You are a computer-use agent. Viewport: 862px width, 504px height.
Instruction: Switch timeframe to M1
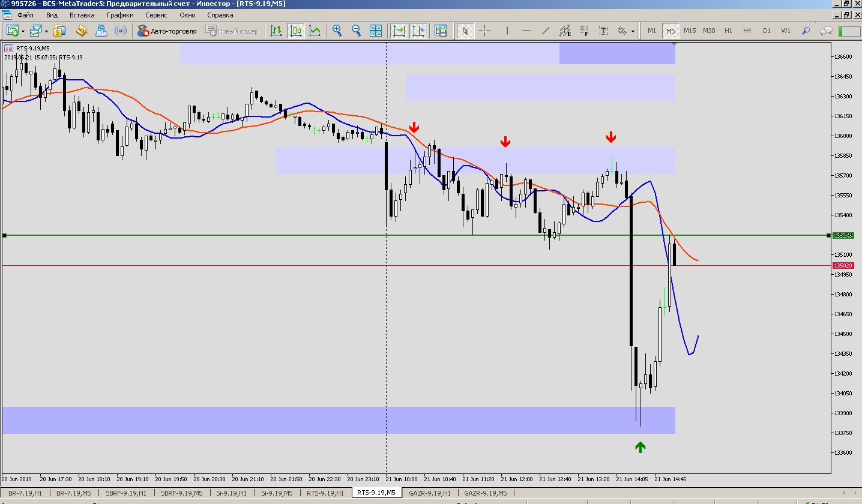pos(652,31)
